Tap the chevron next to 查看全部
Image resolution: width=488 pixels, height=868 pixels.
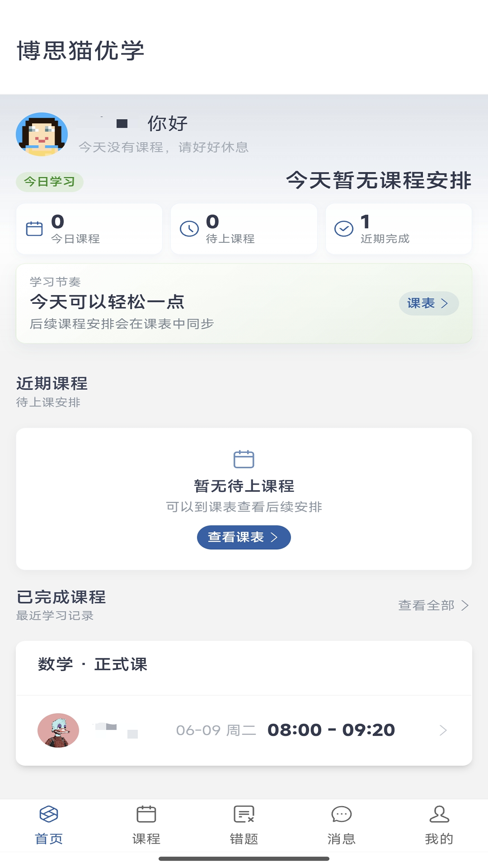(465, 605)
